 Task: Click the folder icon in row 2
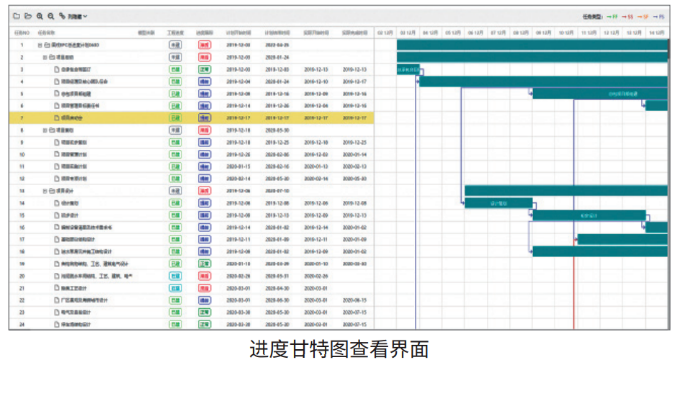[52, 57]
